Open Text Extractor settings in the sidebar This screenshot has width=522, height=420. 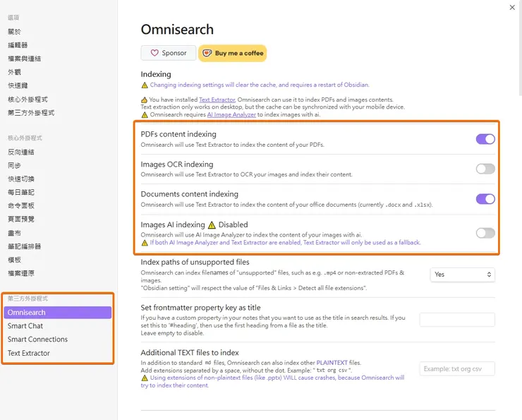29,353
